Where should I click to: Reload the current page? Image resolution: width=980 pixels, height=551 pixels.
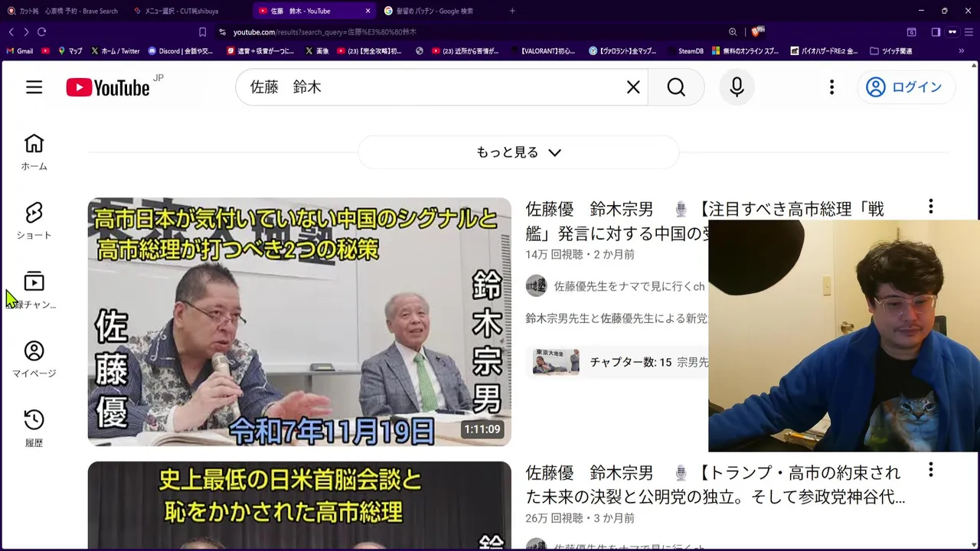41,32
